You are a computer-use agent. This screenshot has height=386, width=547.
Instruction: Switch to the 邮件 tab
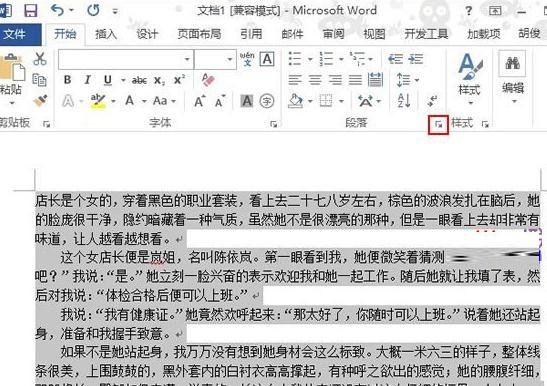click(292, 34)
